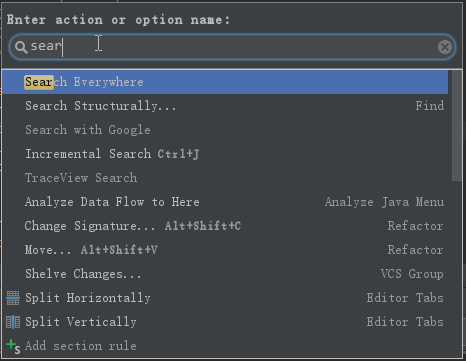Select Split Vertically text entry
The height and width of the screenshot is (361, 466).
pyautogui.click(x=81, y=322)
